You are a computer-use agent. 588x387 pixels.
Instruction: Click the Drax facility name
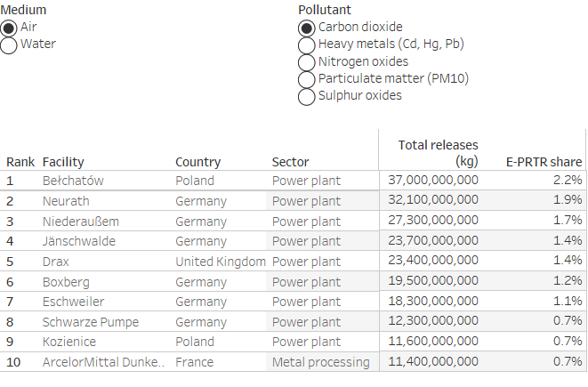(55, 262)
